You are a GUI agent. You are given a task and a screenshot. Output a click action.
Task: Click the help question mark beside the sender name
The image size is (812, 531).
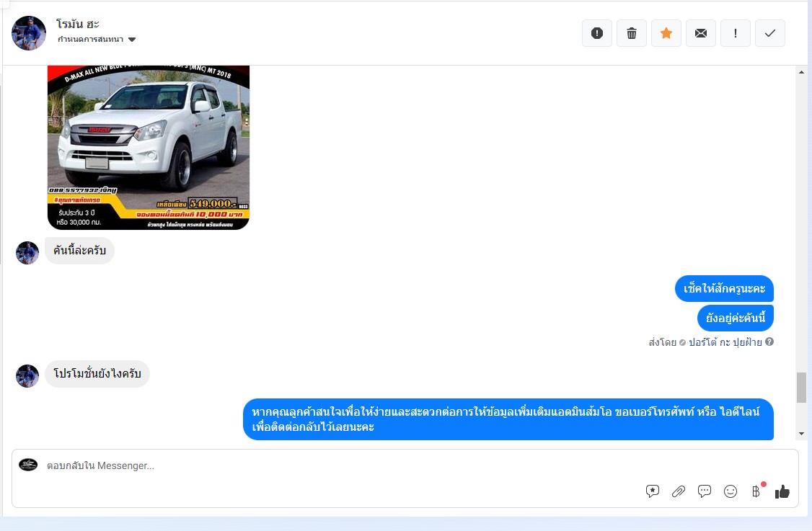(769, 342)
